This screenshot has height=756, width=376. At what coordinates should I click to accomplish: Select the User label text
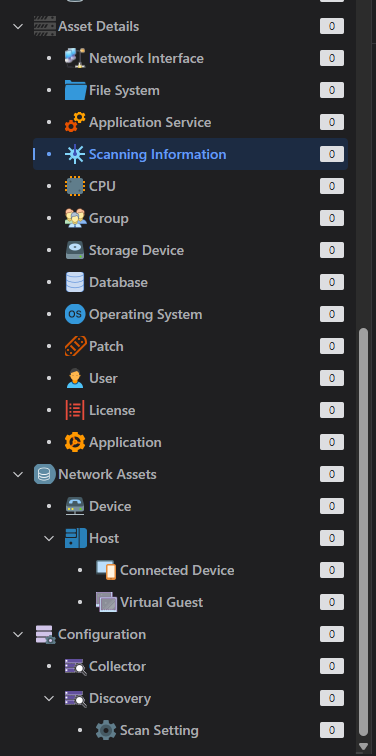[x=103, y=378]
